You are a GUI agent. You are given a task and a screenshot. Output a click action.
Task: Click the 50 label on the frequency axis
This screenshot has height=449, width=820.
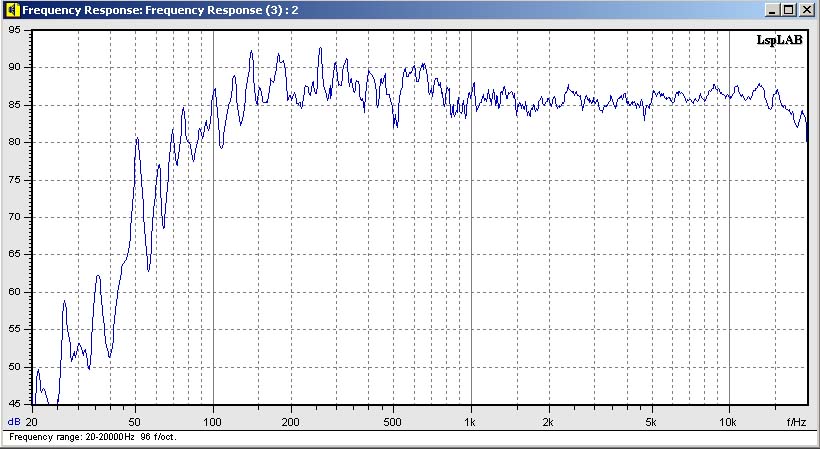[135, 422]
